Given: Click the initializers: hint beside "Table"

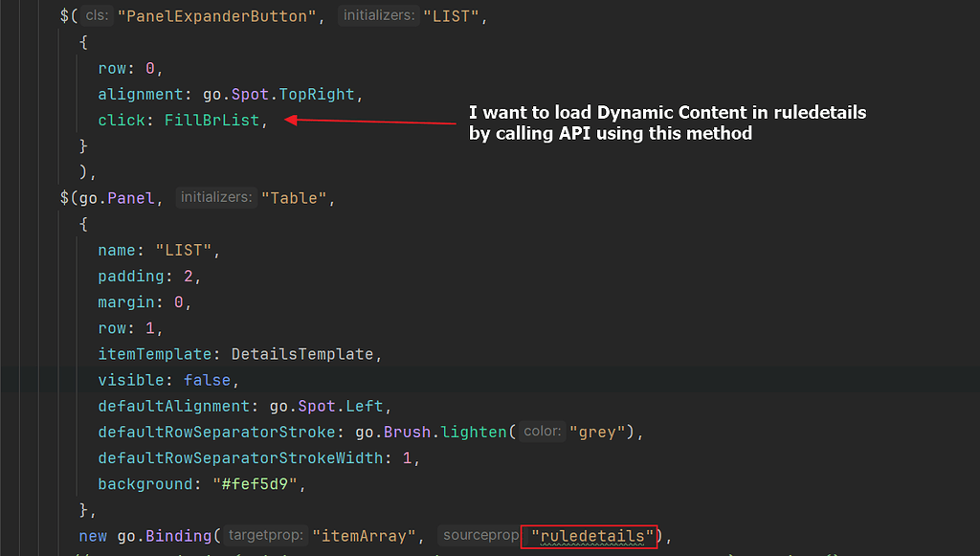Looking at the screenshot, I should tap(215, 197).
